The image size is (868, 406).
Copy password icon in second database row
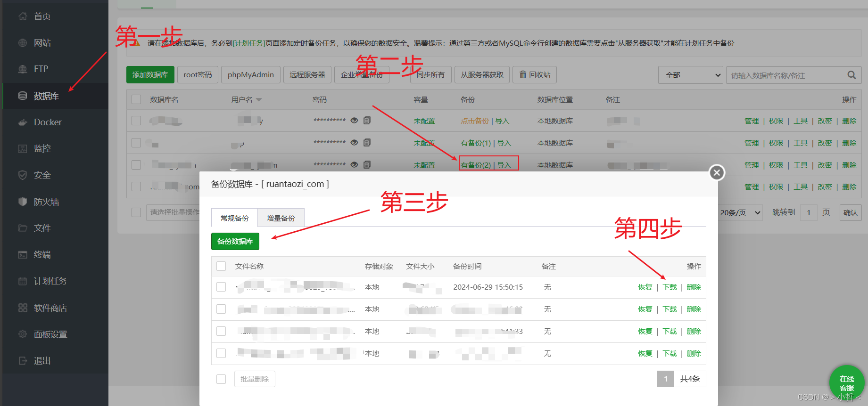point(367,143)
